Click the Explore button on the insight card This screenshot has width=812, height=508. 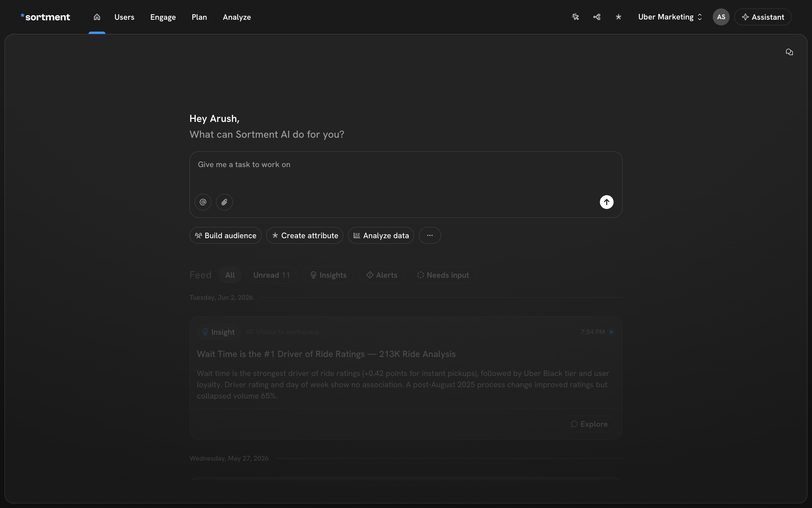pyautogui.click(x=589, y=424)
